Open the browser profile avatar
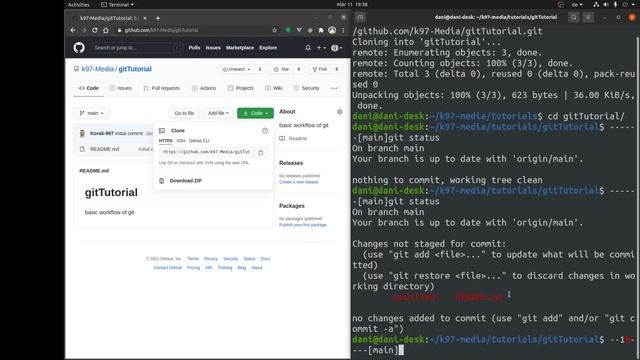The height and width of the screenshot is (360, 640). tap(332, 30)
